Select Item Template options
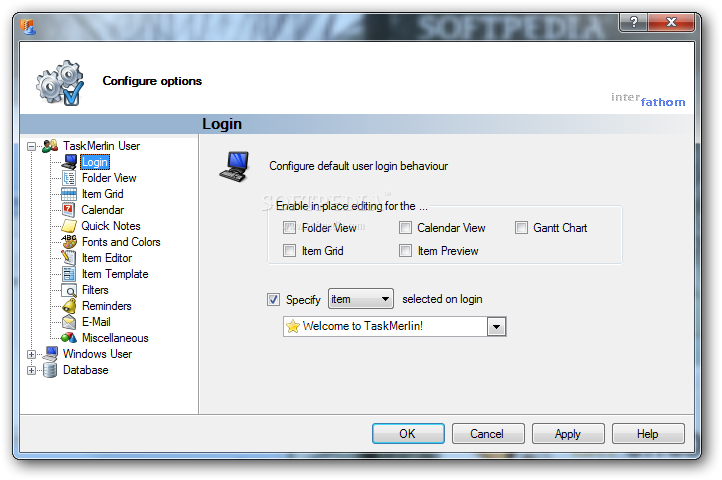The image size is (722, 480). tap(115, 274)
